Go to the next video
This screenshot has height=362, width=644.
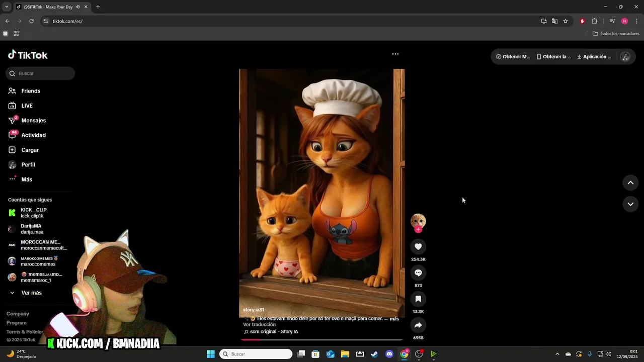pyautogui.click(x=630, y=204)
